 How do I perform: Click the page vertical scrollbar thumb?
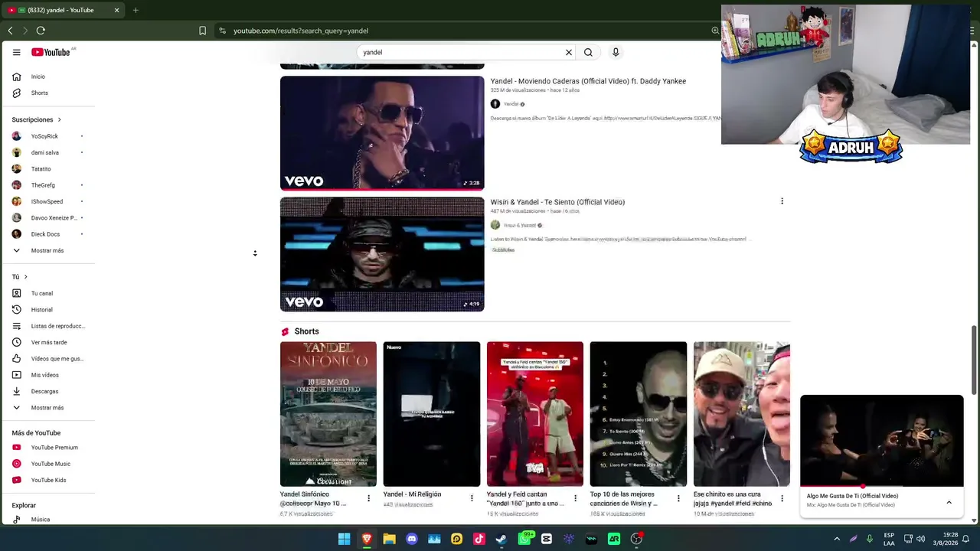pos(974,360)
